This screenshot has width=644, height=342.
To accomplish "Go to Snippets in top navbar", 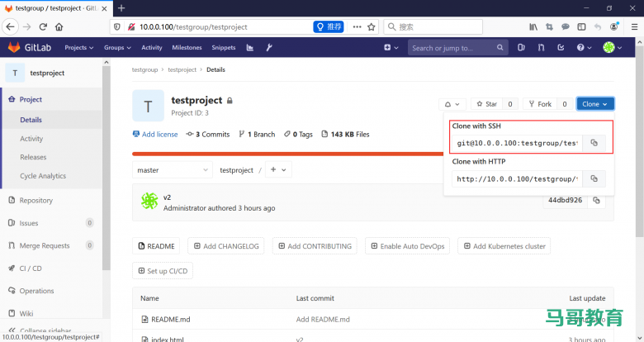I will 224,48.
